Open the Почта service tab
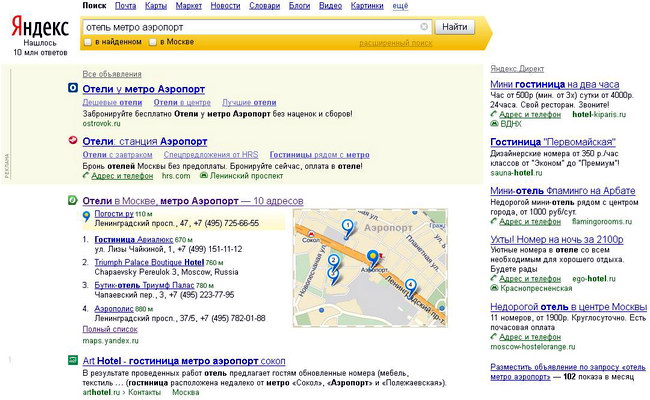Screen dimensions: 650x400 (126, 6)
